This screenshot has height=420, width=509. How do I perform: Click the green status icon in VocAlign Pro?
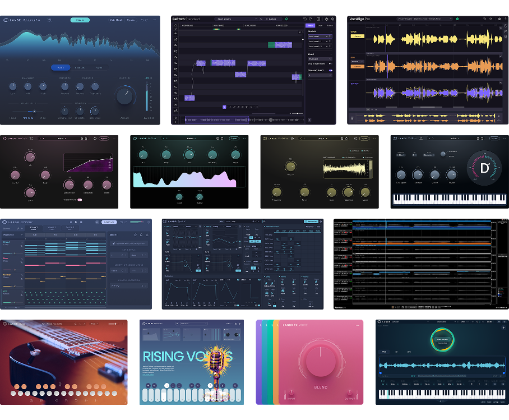click(457, 19)
